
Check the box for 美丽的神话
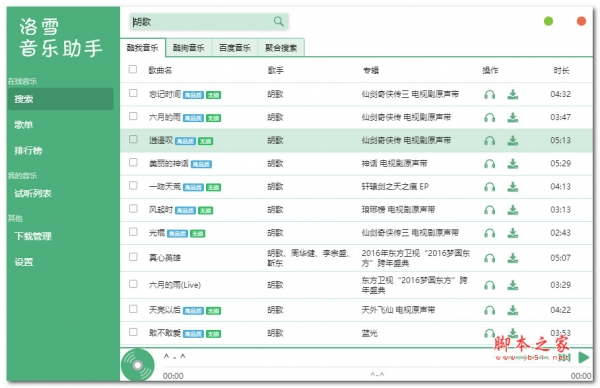point(133,162)
